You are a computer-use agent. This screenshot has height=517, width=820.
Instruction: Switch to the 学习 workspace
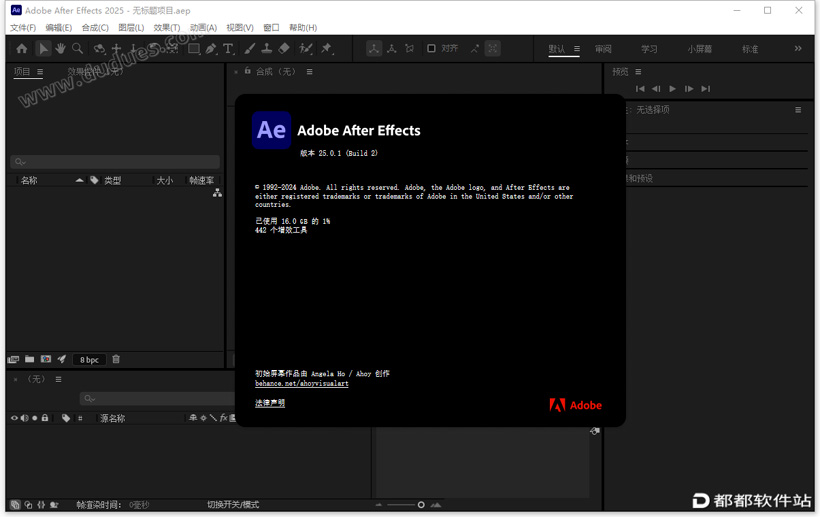pos(650,49)
